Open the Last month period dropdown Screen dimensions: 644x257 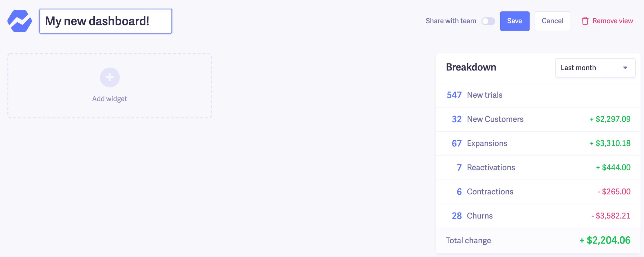pyautogui.click(x=595, y=68)
